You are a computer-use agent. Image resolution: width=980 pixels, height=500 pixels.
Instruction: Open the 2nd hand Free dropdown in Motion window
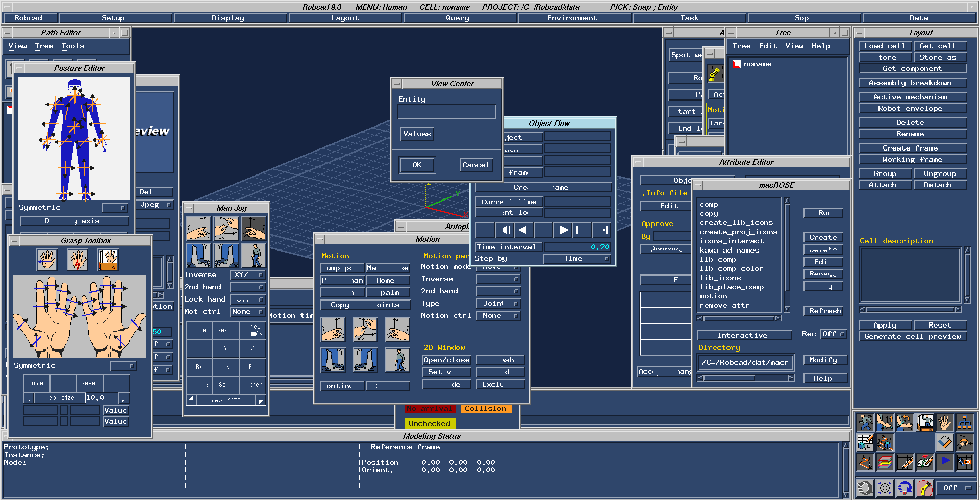(498, 291)
